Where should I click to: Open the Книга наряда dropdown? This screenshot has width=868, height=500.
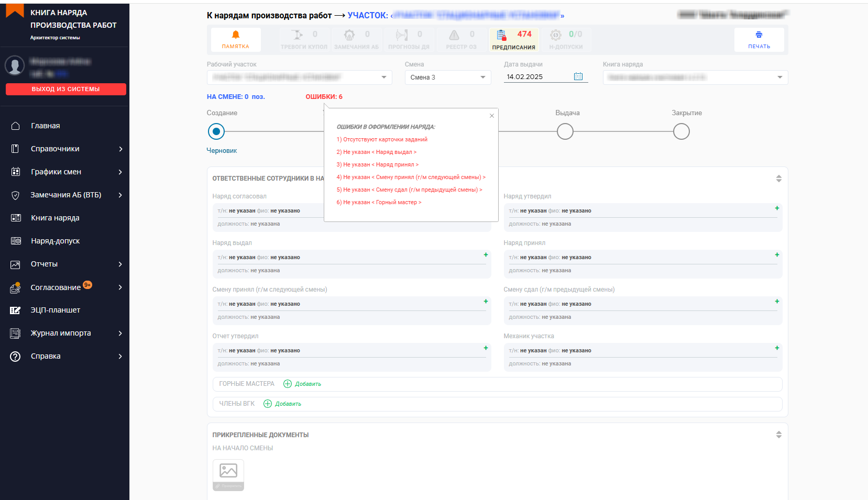[x=695, y=77]
